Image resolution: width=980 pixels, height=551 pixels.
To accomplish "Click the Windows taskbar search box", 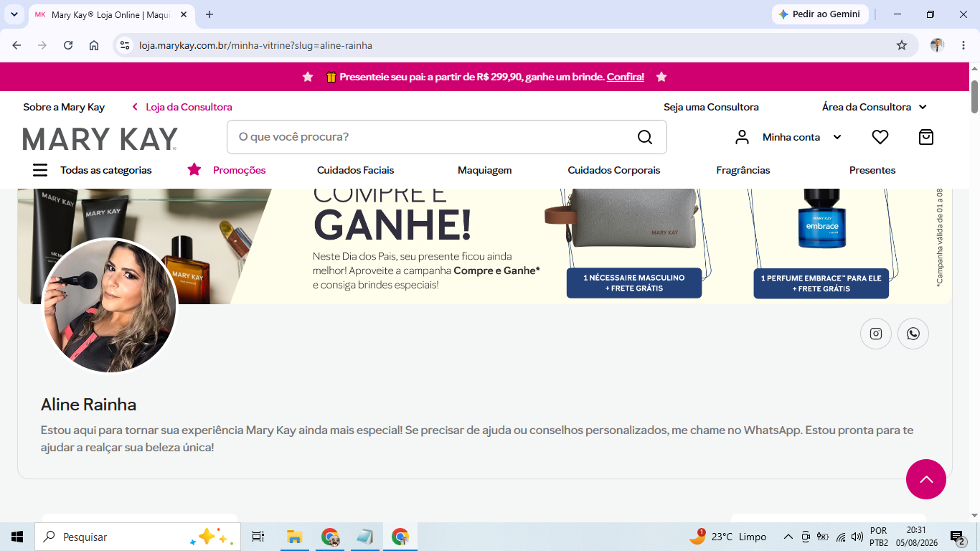I will (138, 537).
